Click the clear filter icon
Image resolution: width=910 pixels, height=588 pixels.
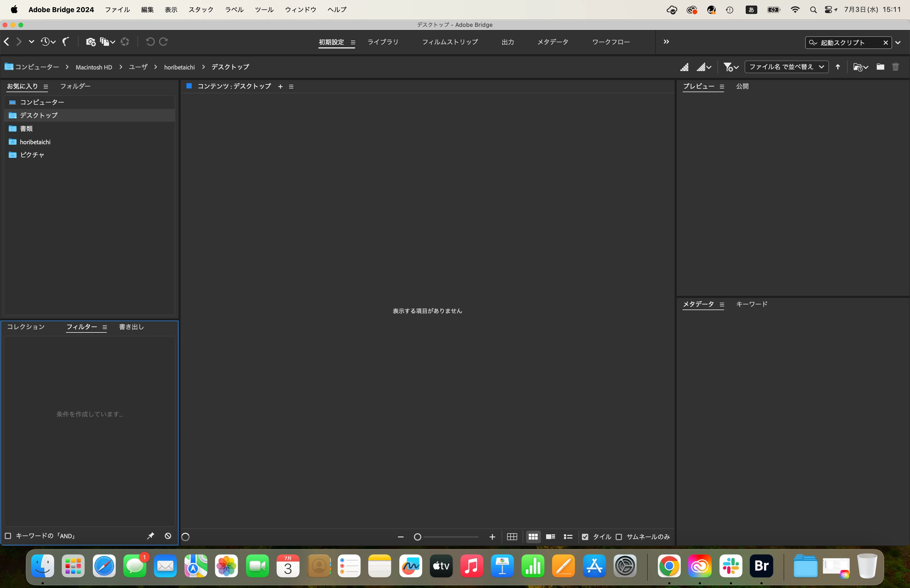(x=168, y=536)
